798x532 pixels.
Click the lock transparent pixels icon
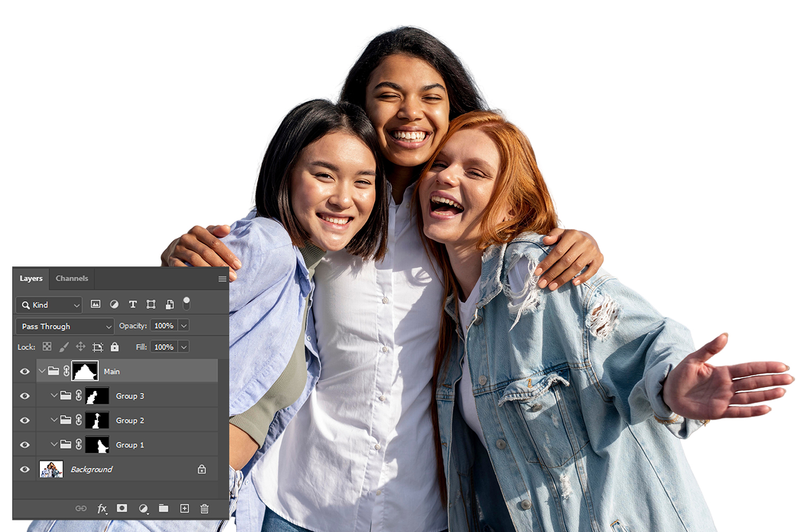point(47,347)
